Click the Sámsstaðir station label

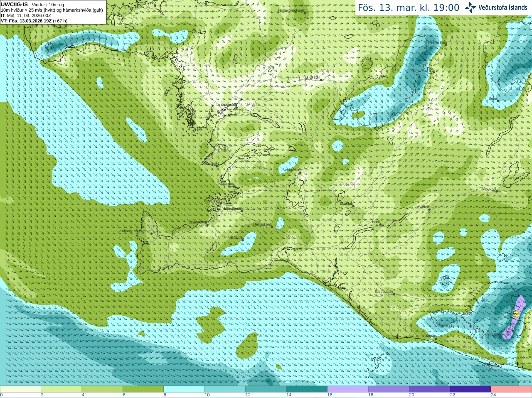coord(384,292)
